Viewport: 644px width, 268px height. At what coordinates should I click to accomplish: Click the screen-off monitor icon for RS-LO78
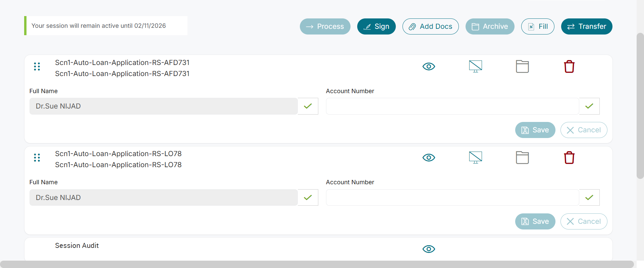(475, 157)
